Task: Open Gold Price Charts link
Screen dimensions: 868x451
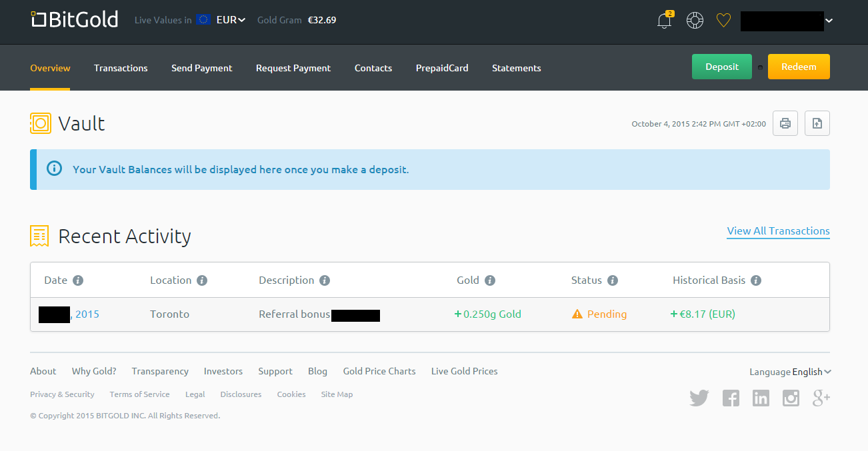Action: pyautogui.click(x=379, y=371)
